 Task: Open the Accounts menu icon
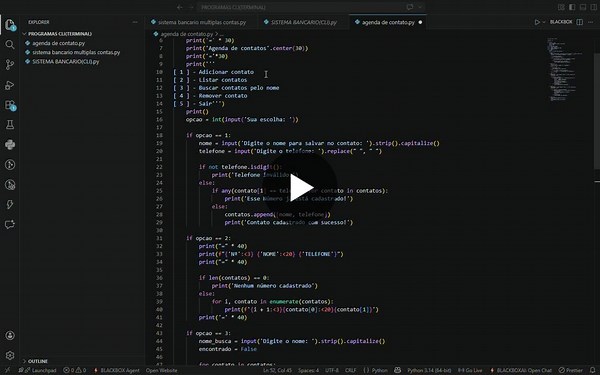pyautogui.click(x=10, y=335)
